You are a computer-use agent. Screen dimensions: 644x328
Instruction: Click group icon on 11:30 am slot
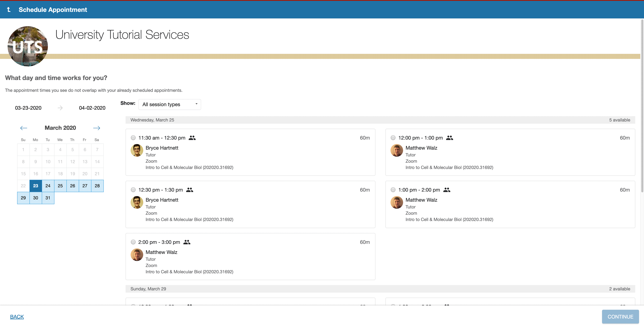192,138
